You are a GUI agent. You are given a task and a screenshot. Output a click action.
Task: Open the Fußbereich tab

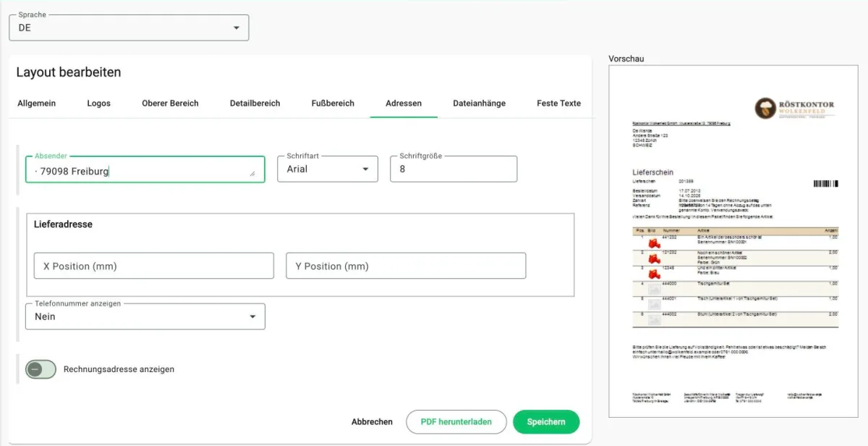333,104
